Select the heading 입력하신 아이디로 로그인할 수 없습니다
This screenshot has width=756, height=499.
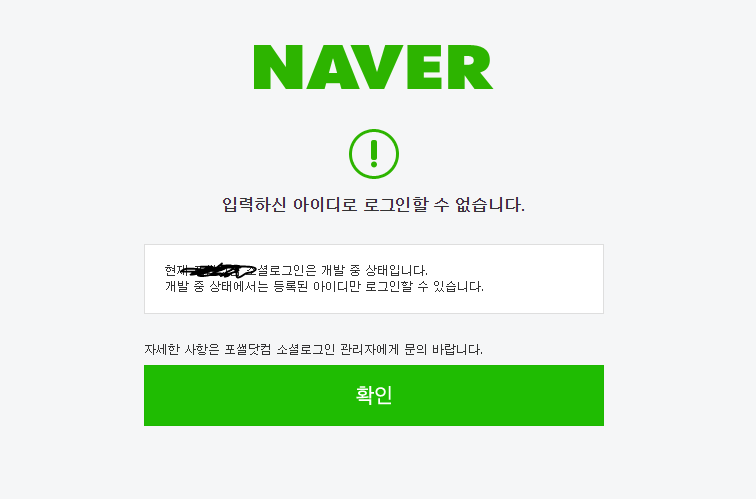coord(373,205)
